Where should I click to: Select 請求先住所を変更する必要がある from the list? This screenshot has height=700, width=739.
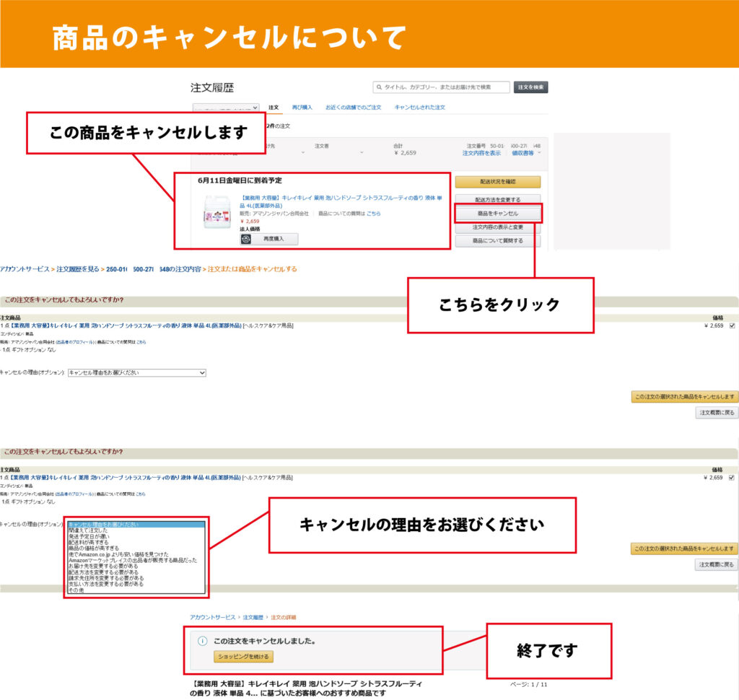tap(136, 578)
